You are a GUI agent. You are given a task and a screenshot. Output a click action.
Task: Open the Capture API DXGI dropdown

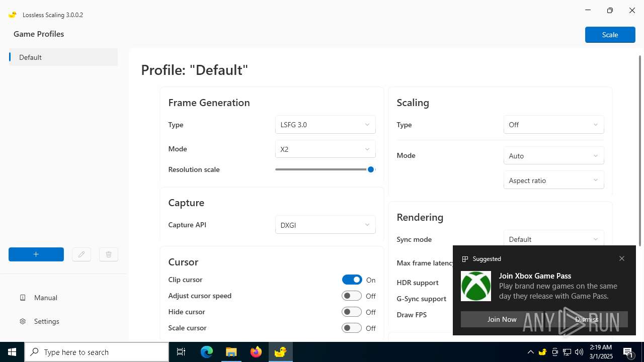coord(325,225)
